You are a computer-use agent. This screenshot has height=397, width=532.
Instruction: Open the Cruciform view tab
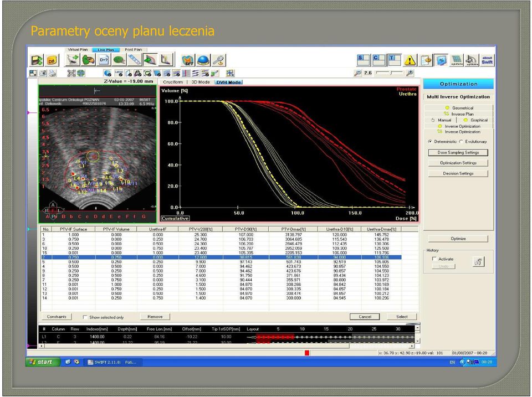click(x=173, y=82)
